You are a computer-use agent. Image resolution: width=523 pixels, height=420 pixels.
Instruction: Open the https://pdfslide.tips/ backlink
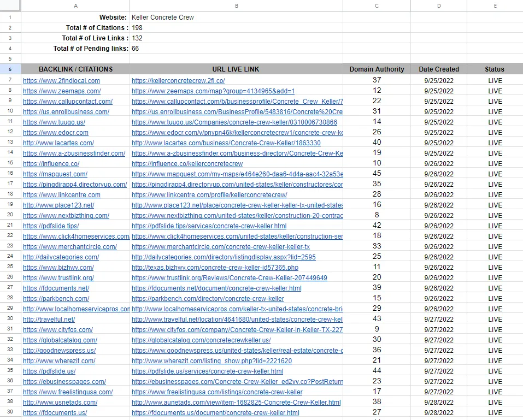point(51,226)
